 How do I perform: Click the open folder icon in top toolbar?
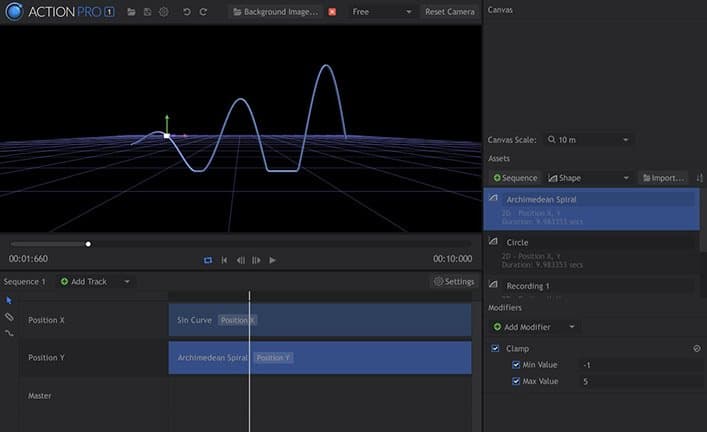pyautogui.click(x=131, y=12)
